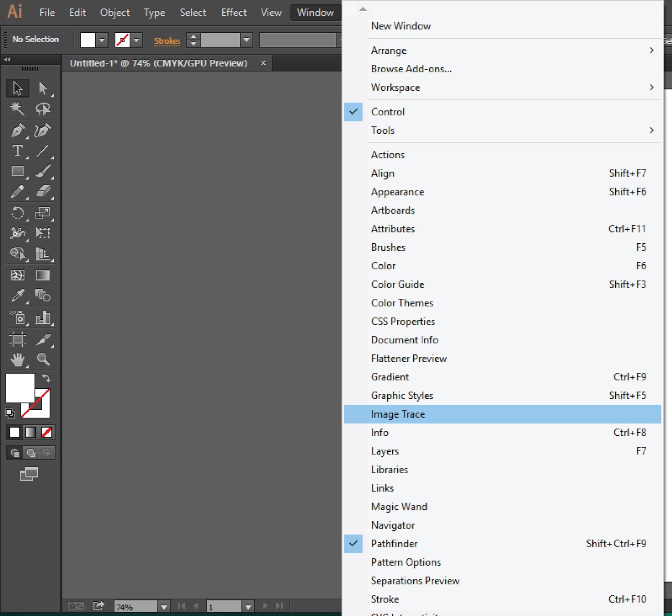Open the zoom level dropdown in status bar

click(163, 606)
